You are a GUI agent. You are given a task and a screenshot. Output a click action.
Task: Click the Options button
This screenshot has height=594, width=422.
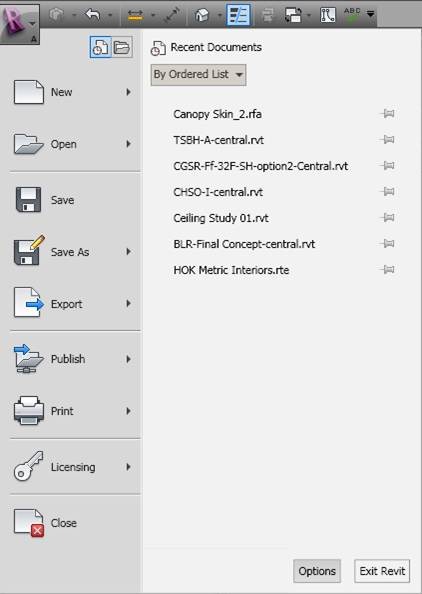coord(317,571)
